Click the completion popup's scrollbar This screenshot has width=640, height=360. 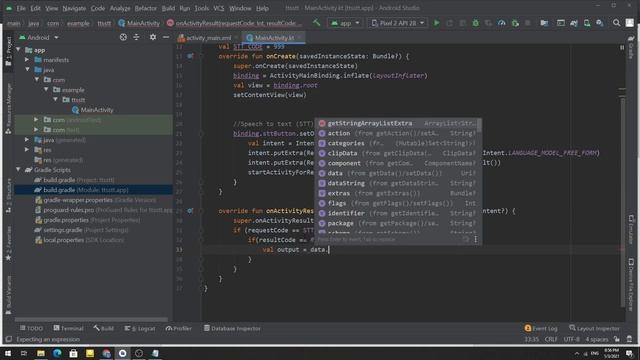point(479,126)
